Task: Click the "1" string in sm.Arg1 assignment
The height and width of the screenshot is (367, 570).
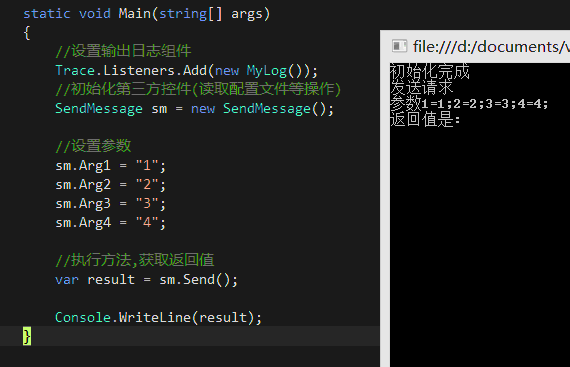Action: click(147, 166)
